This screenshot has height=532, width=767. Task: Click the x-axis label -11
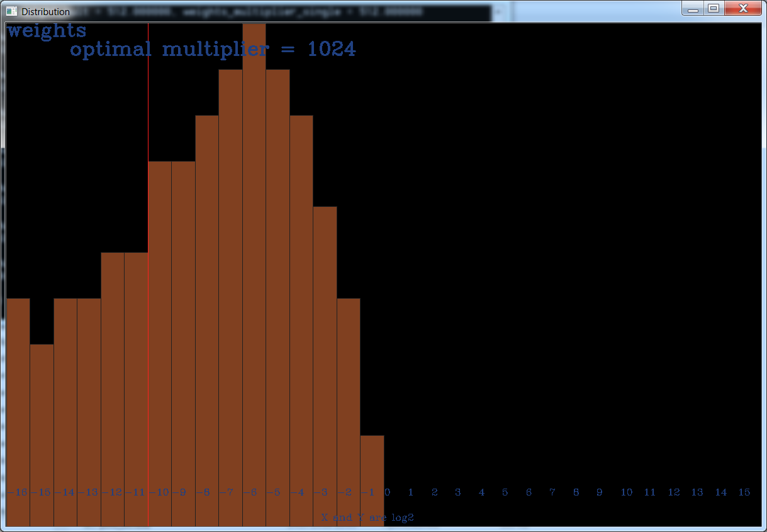tap(136, 492)
